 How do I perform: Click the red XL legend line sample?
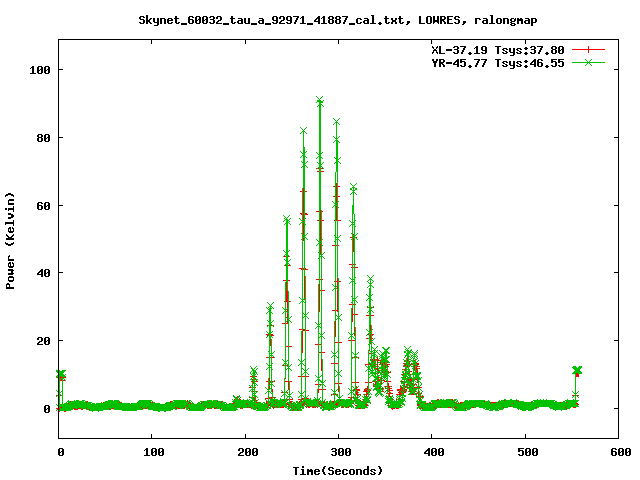click(588, 50)
